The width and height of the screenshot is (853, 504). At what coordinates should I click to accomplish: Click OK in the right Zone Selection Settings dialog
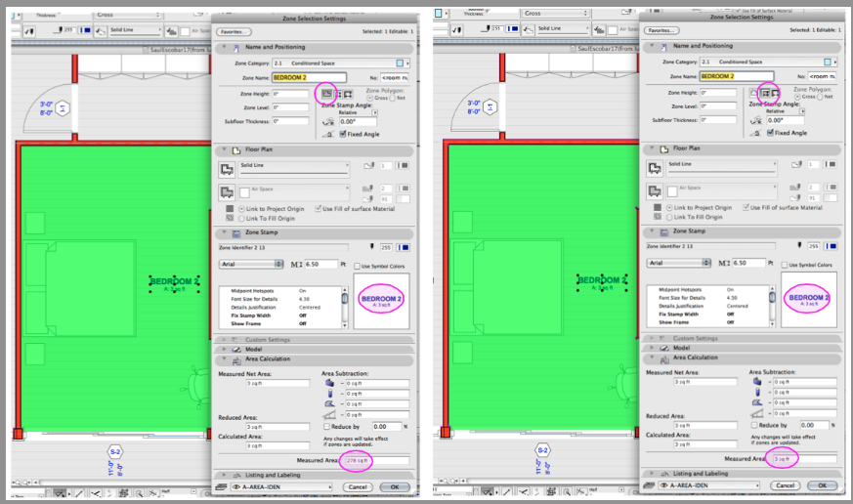(x=823, y=485)
